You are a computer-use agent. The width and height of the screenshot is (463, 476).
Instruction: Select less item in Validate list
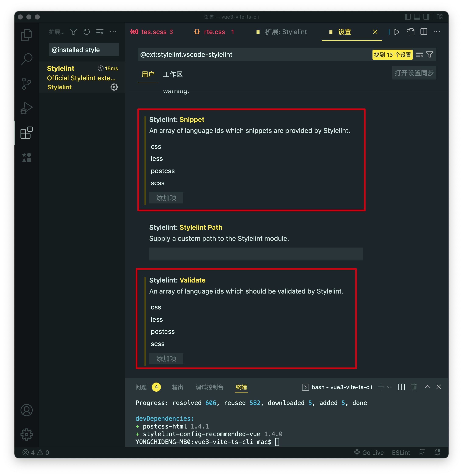(157, 319)
